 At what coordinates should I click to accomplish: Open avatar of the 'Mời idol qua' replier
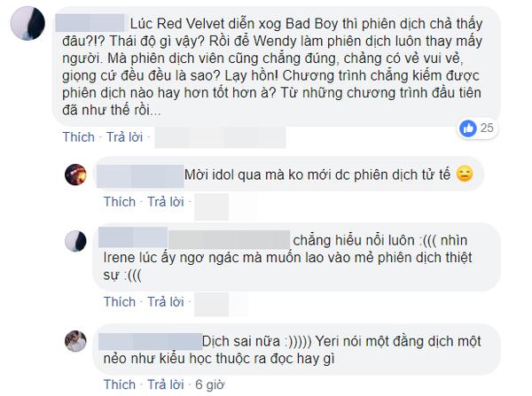75,175
